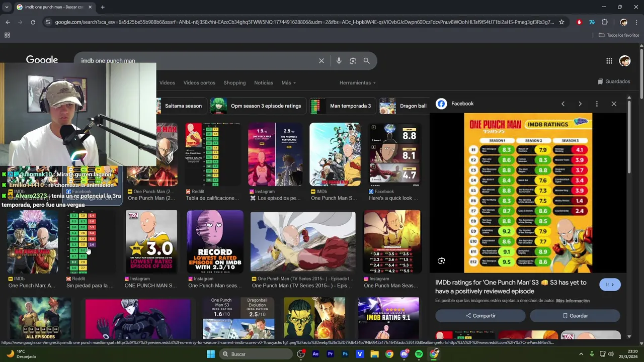Open Record lowest rated episode thumbnail
644x362 pixels.
coord(215,242)
